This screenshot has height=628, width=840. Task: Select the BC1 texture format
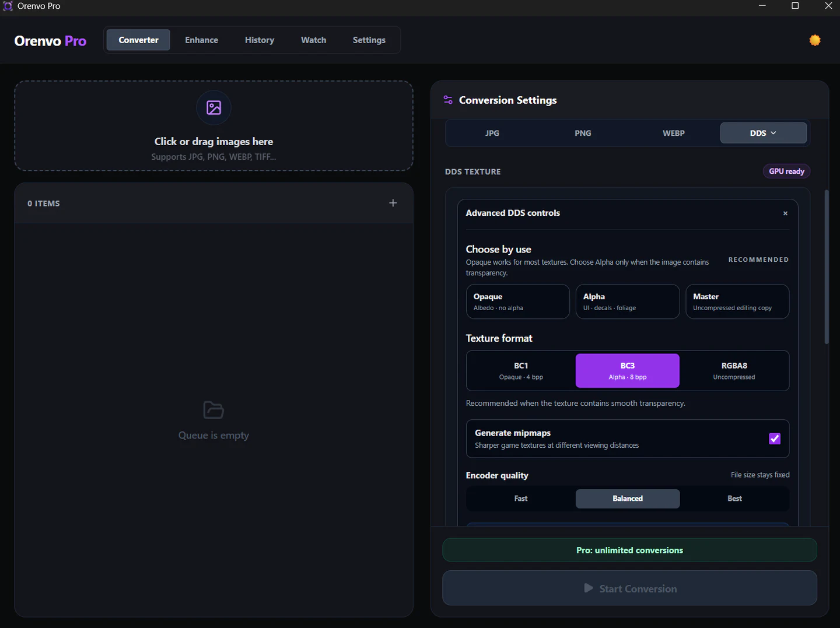pyautogui.click(x=521, y=371)
